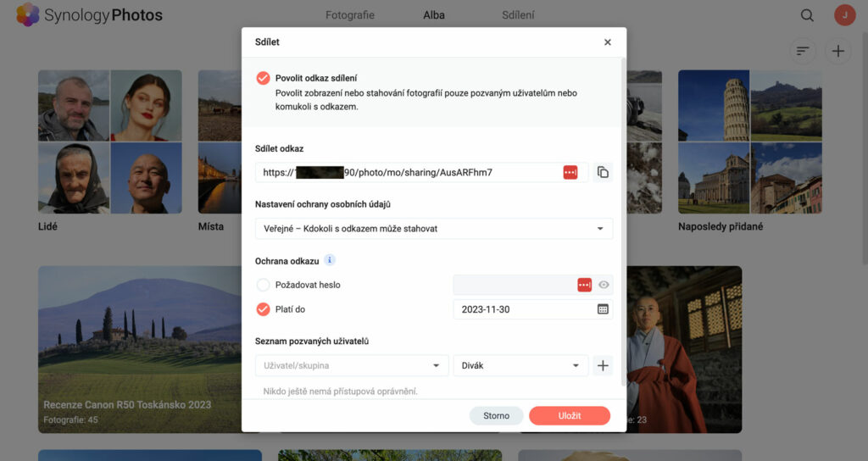Enable the Požadovat heslo option
The image size is (868, 461).
pyautogui.click(x=263, y=285)
